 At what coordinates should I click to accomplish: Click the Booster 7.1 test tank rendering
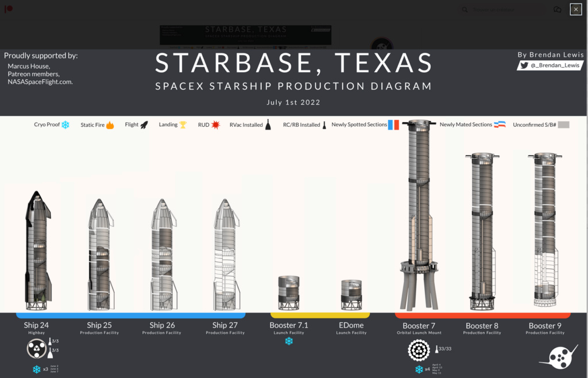coord(289,293)
